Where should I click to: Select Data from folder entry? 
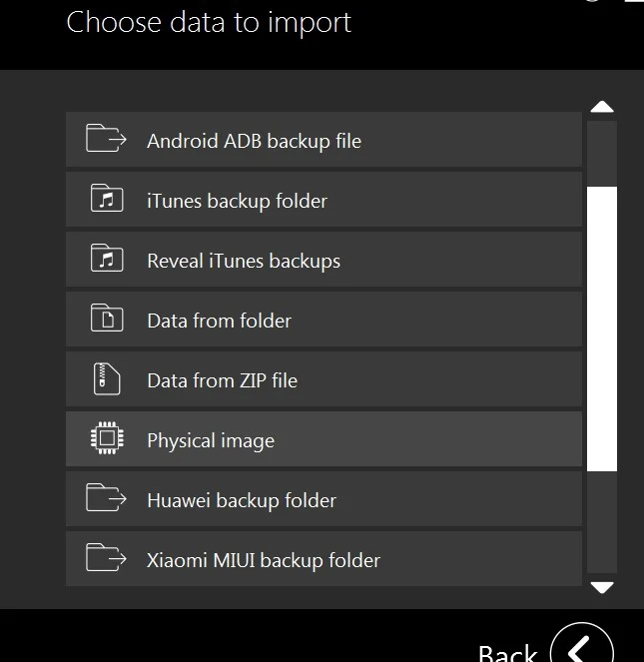click(323, 320)
